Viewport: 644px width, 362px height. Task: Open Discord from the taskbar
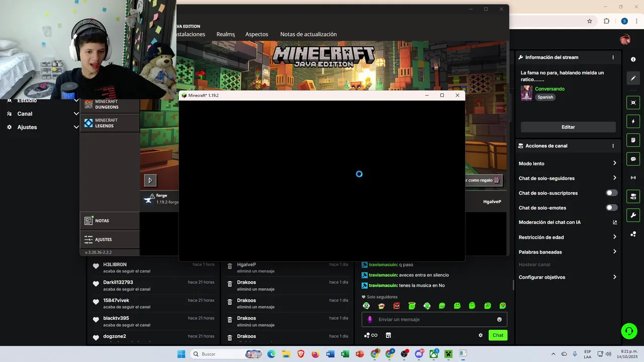[x=419, y=354]
